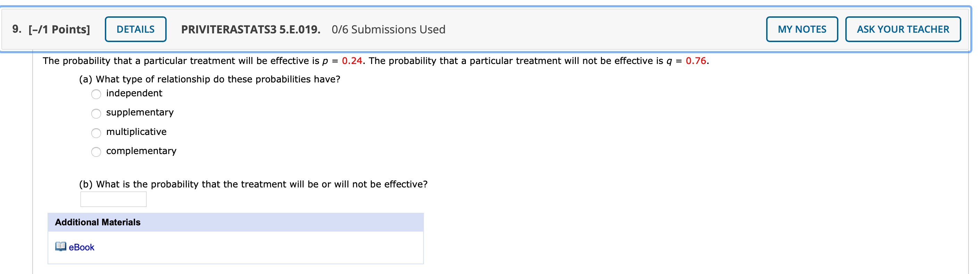Open the eBook text link
This screenshot has height=274, width=980.
tap(82, 247)
